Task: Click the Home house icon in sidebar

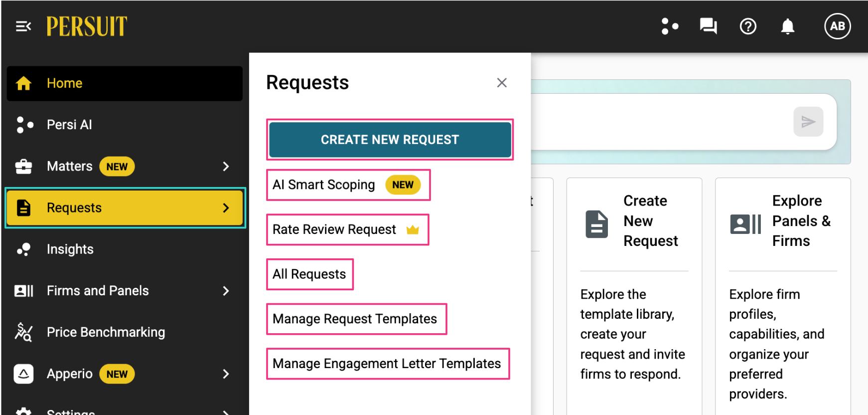Action: [23, 83]
